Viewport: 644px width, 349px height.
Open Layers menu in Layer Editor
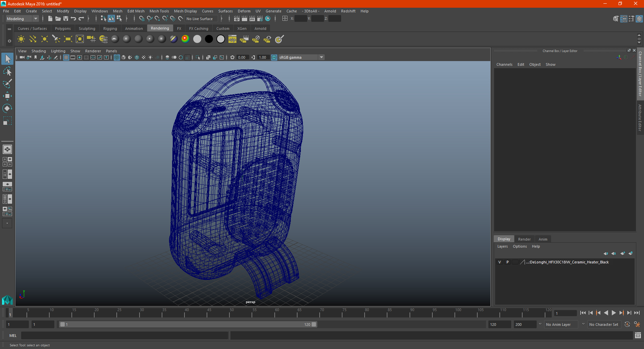click(502, 246)
